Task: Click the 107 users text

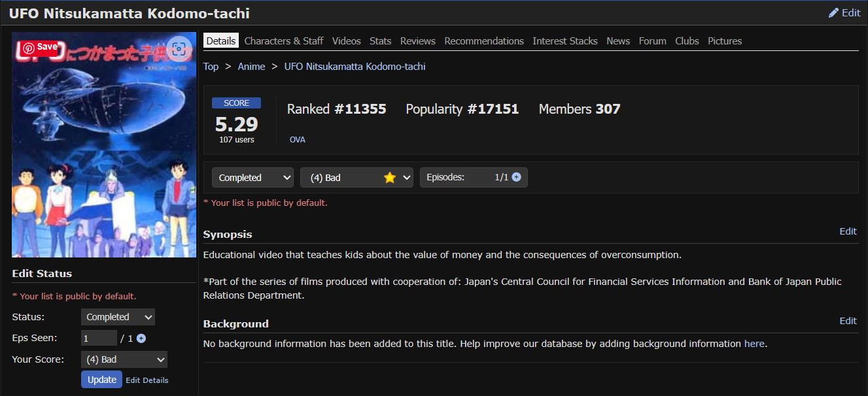Action: (x=236, y=140)
